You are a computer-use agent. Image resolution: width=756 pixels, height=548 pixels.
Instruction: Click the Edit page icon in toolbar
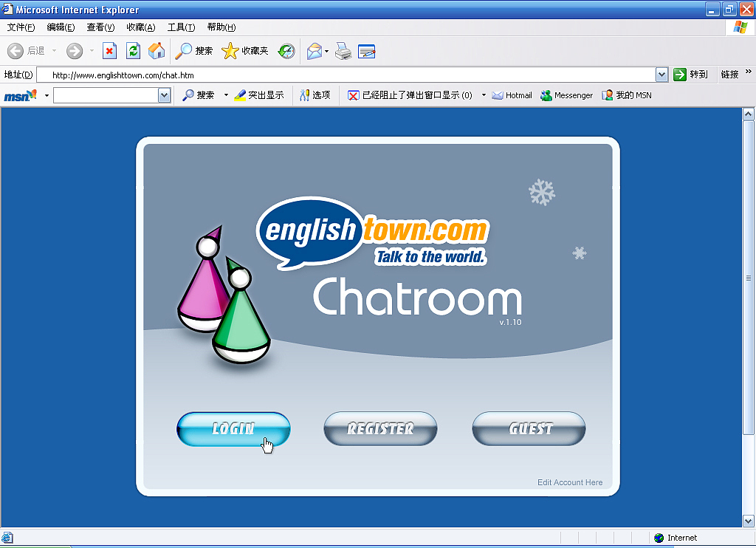(x=367, y=51)
